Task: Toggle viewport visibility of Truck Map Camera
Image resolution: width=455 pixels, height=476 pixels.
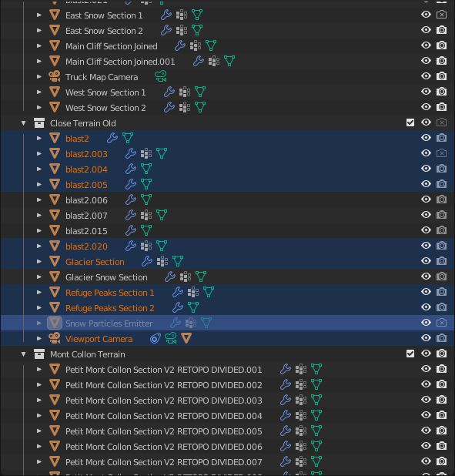Action: 426,76
